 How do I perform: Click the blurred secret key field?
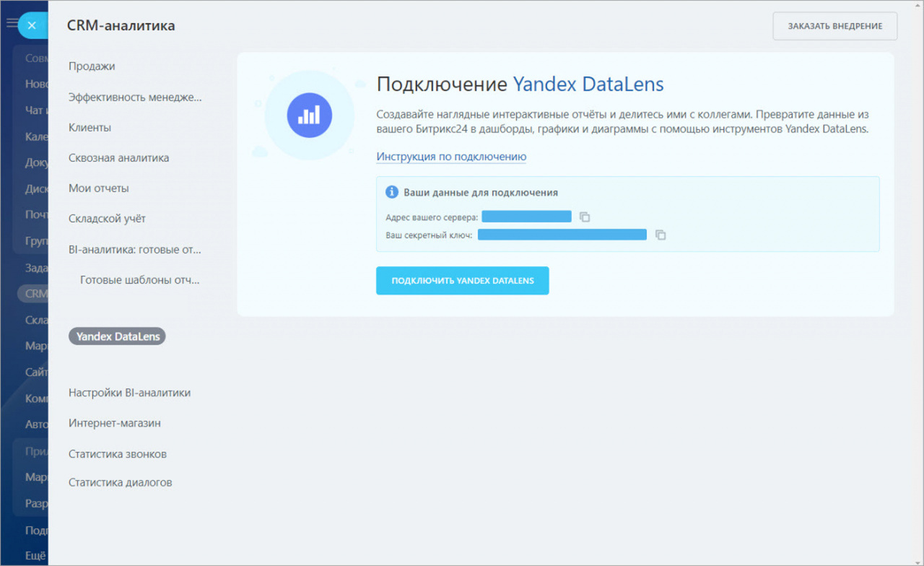click(562, 235)
